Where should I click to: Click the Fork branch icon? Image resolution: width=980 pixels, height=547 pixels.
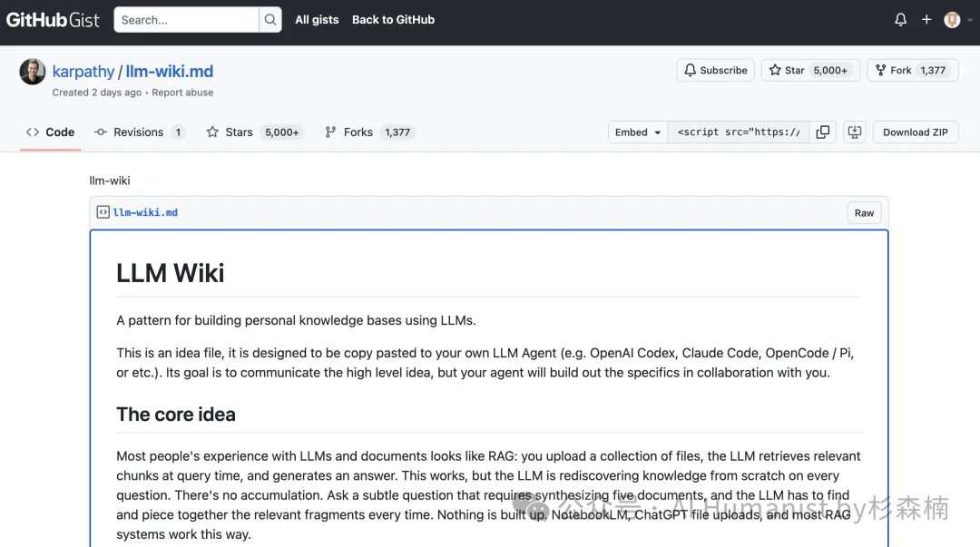881,70
